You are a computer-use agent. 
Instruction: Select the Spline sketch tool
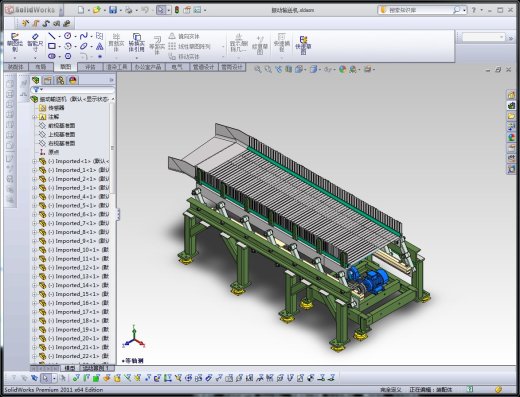pyautogui.click(x=83, y=36)
